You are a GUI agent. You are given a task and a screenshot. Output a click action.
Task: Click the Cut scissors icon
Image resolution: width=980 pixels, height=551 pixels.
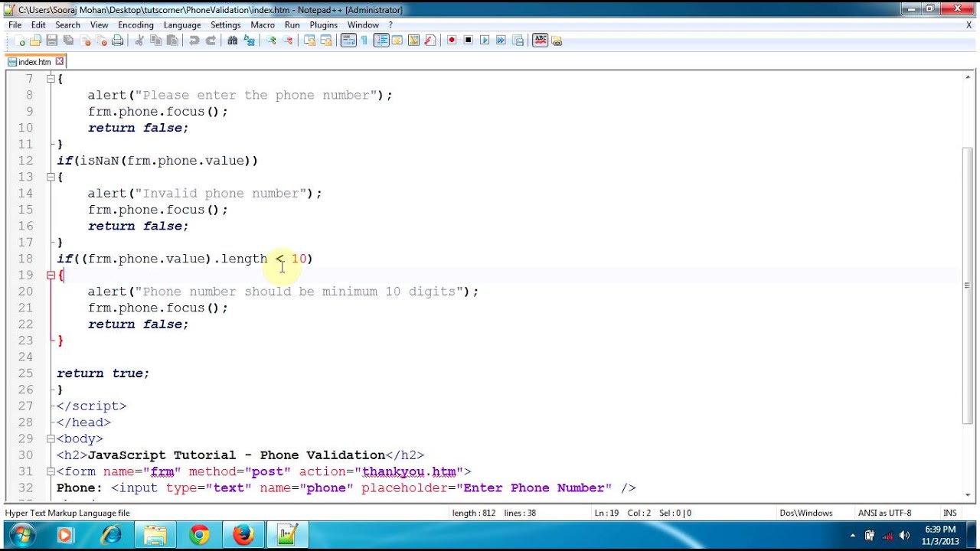[139, 40]
